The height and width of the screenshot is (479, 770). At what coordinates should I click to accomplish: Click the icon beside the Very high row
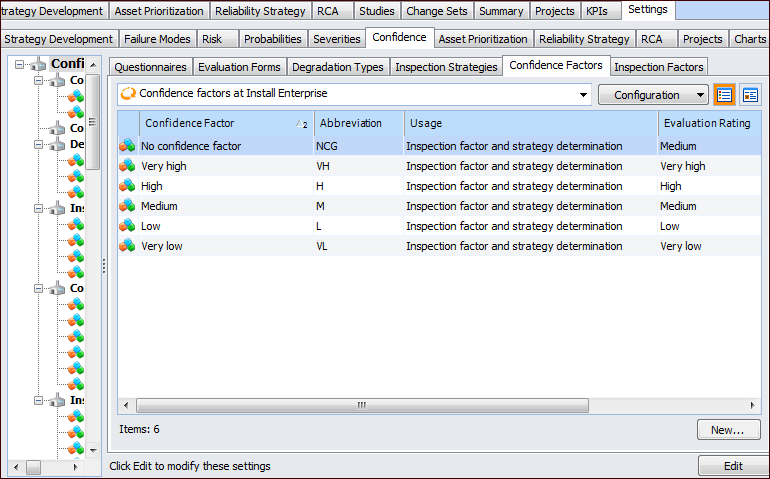click(127, 166)
